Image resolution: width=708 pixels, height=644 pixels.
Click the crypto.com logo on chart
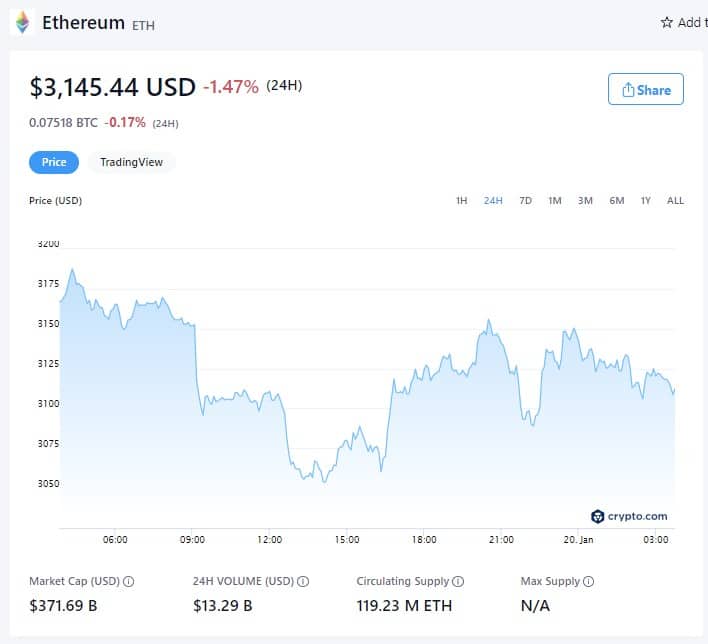(x=629, y=516)
